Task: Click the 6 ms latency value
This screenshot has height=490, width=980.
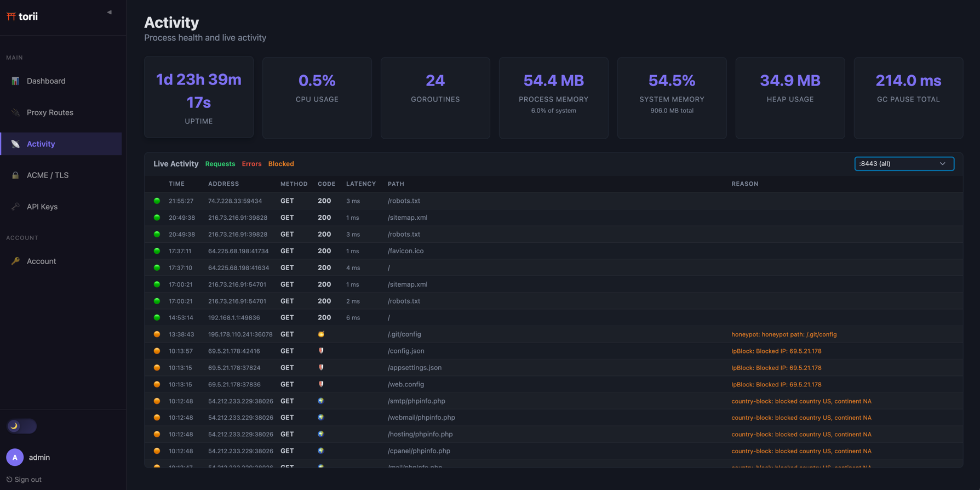Action: point(353,318)
